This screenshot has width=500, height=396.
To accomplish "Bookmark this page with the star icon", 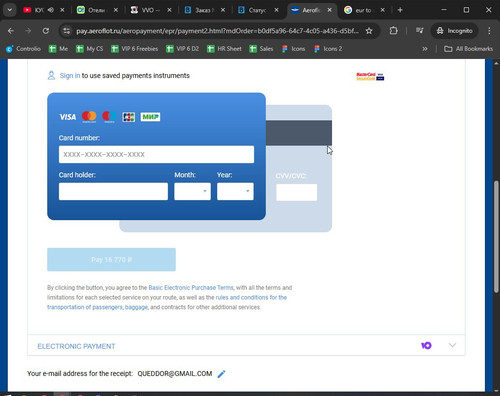I will point(369,31).
